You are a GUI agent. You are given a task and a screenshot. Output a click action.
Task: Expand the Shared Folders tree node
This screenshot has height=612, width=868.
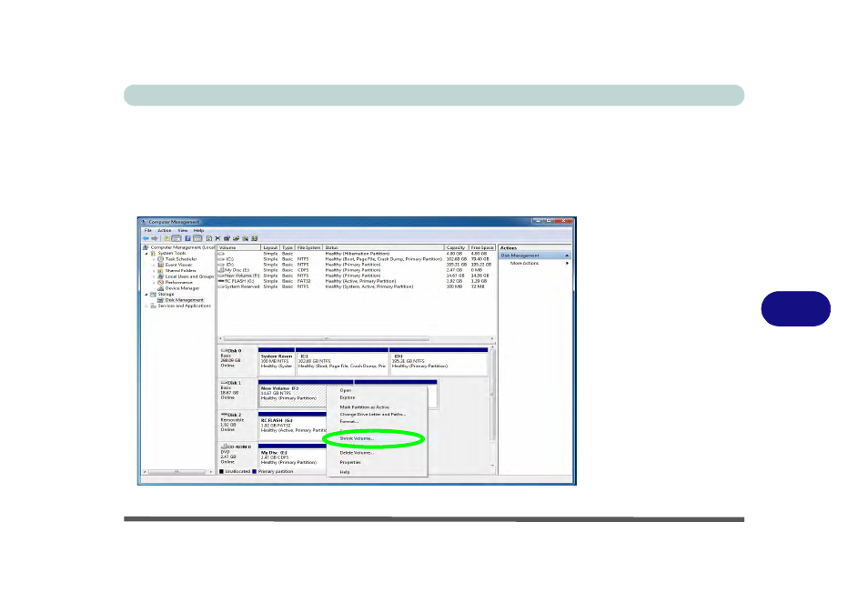click(x=154, y=271)
